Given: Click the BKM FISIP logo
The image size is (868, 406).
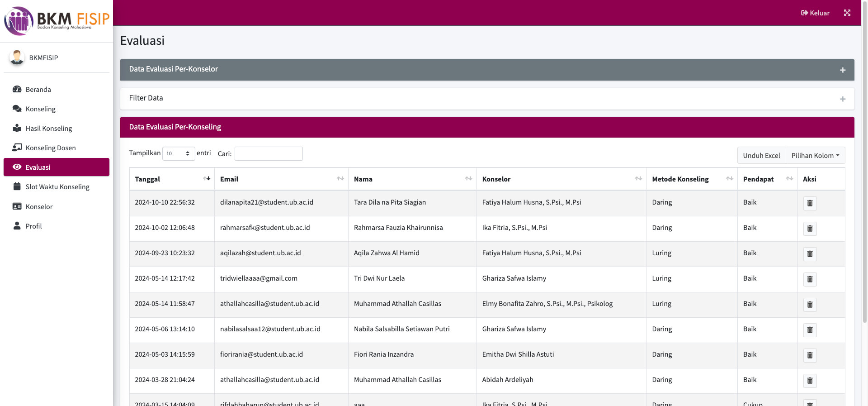Looking at the screenshot, I should [57, 20].
